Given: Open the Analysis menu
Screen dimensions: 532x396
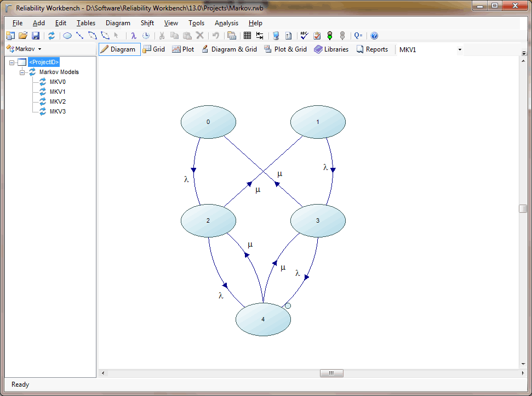Looking at the screenshot, I should pyautogui.click(x=226, y=23).
